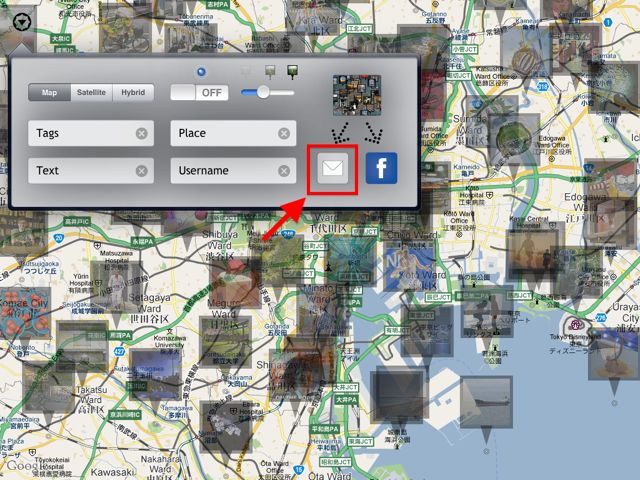The image size is (640, 480).
Task: Open the food bowl photo above Meguro Ward
Action: pyautogui.click(x=236, y=283)
